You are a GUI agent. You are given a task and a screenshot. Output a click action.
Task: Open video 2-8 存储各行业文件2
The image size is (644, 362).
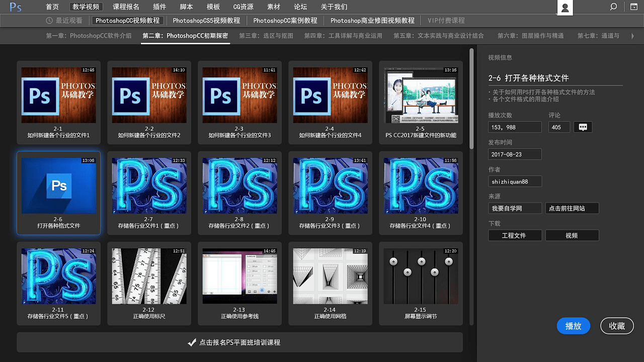pos(239,193)
